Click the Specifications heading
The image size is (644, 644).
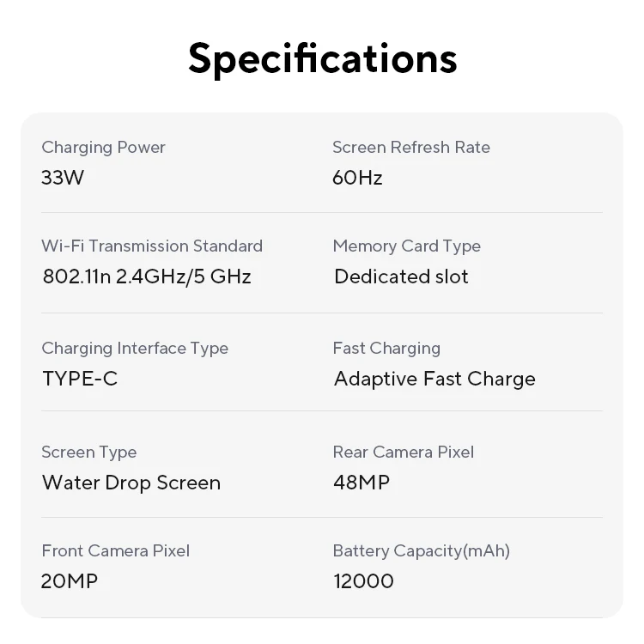pyautogui.click(x=322, y=58)
